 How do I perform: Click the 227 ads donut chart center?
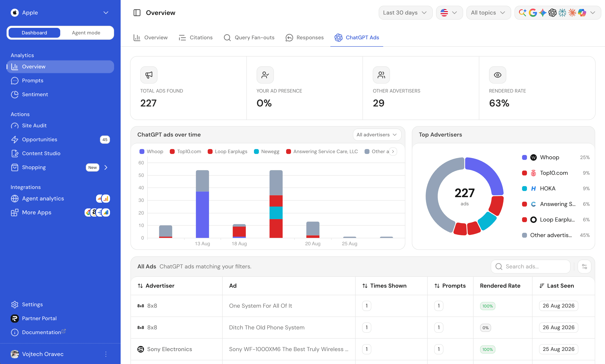point(465,196)
